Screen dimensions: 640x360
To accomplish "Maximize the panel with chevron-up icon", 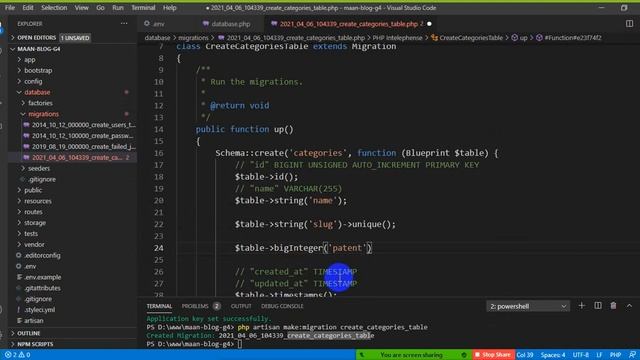I will (x=629, y=306).
